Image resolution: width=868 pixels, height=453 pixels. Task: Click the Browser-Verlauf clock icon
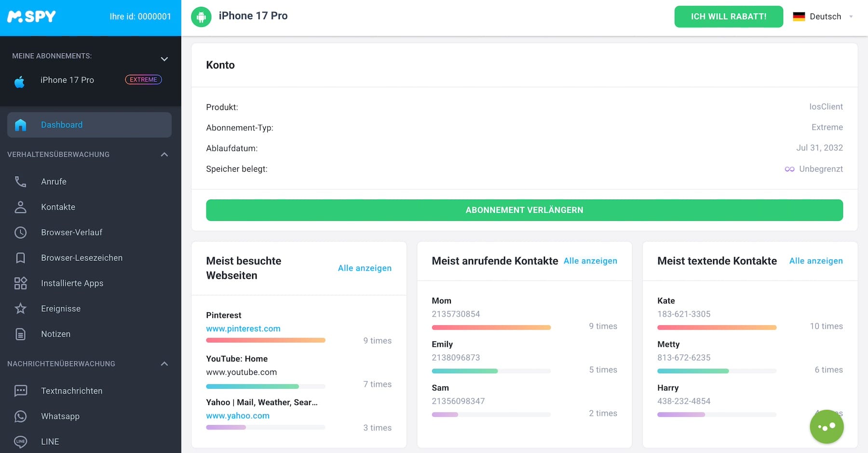(x=20, y=233)
